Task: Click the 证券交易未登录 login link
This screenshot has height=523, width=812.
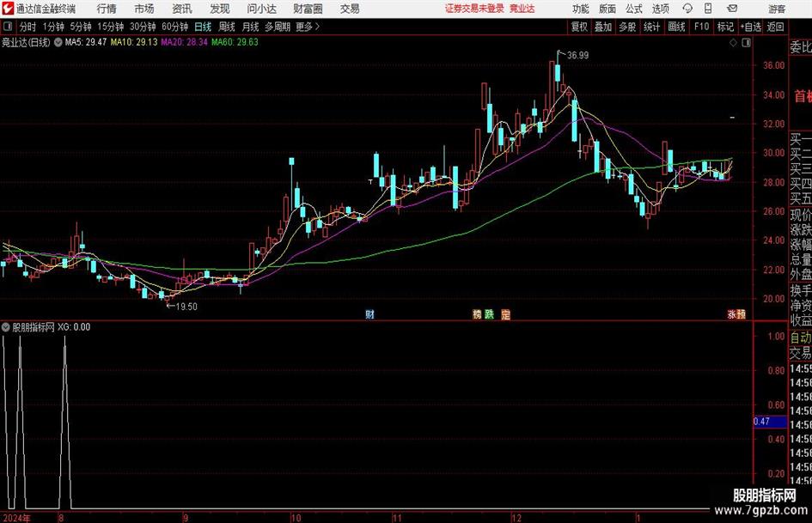Action: click(474, 9)
